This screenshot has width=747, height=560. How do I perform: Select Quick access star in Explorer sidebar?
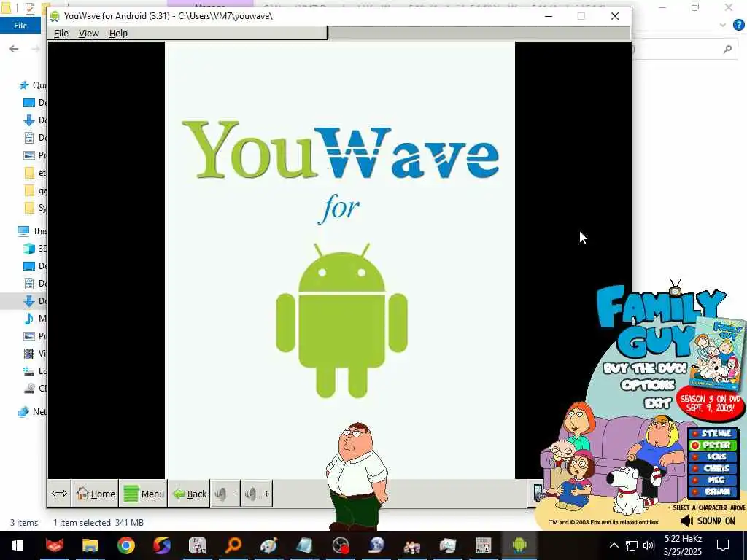[x=23, y=85]
